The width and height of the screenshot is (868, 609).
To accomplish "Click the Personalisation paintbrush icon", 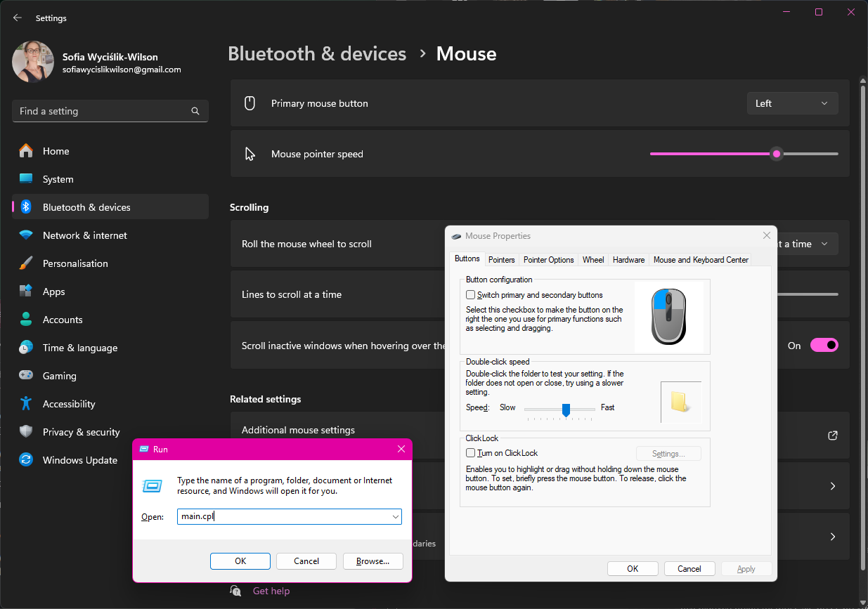I will [x=26, y=263].
